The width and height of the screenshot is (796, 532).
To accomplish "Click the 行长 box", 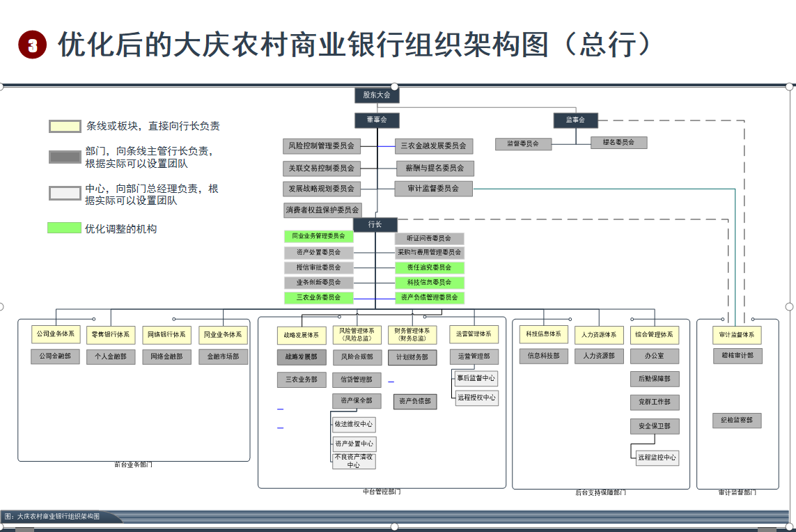I will (x=375, y=224).
